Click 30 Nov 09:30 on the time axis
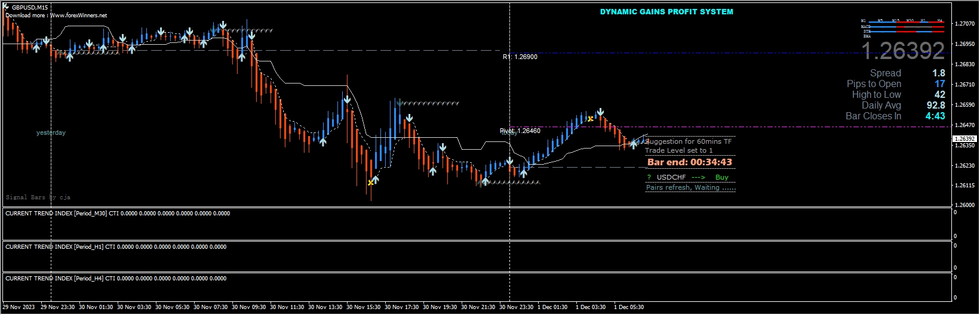The image size is (980, 315). (249, 307)
